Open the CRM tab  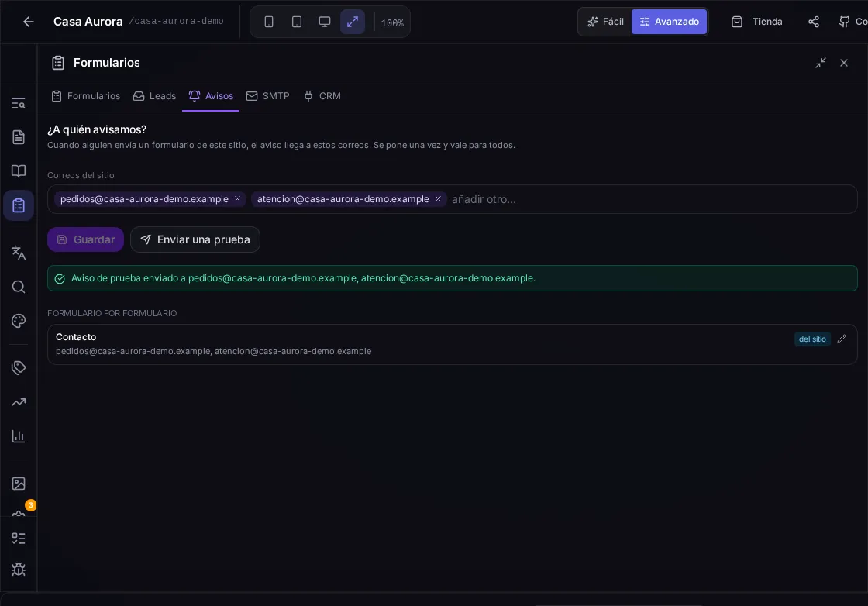coord(322,96)
